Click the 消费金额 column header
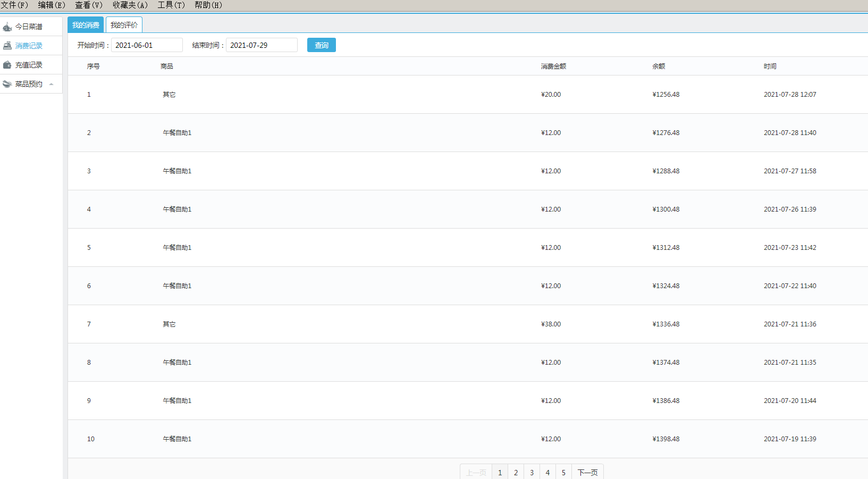Viewport: 868px width, 479px height. [x=553, y=66]
